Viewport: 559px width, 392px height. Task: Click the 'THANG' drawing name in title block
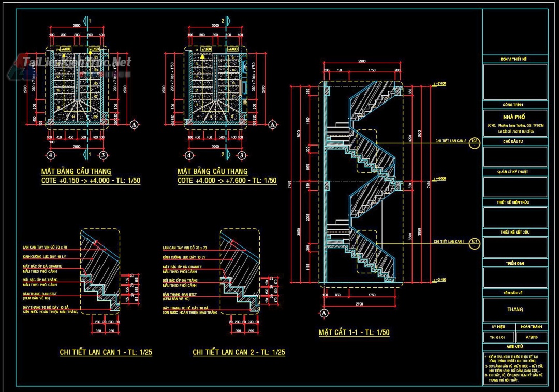(x=515, y=309)
